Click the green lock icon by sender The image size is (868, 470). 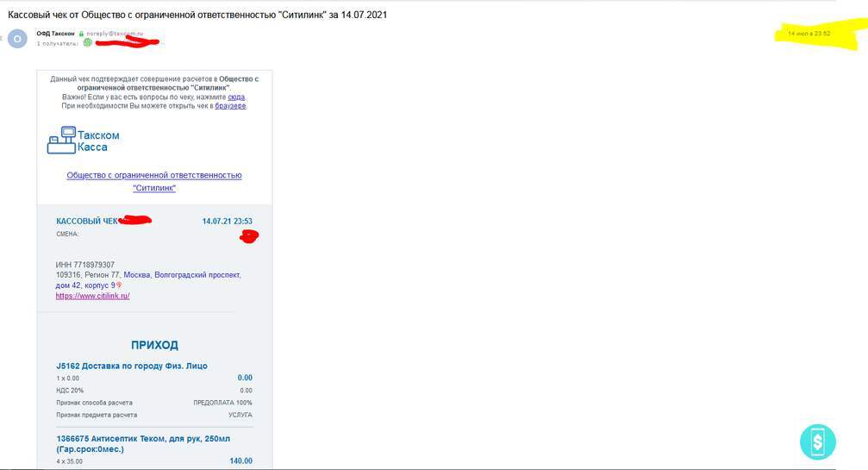[81, 34]
